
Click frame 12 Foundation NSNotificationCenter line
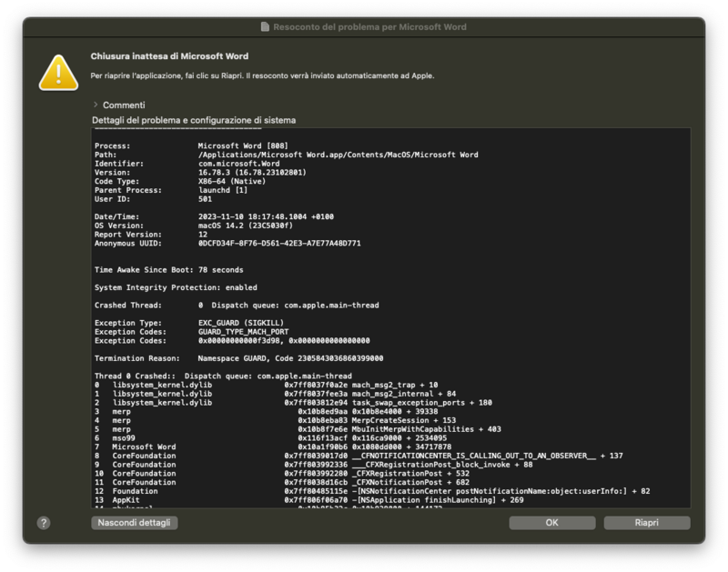point(372,491)
